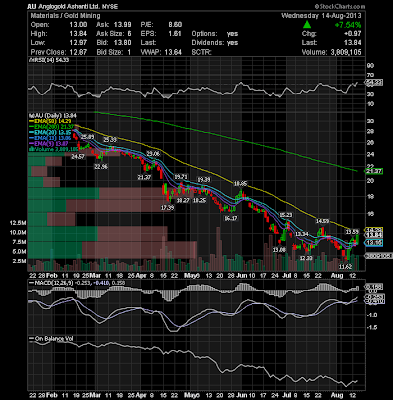The height and width of the screenshot is (400, 393).
Task: Click the EPS 1.61 value
Action: pos(175,34)
